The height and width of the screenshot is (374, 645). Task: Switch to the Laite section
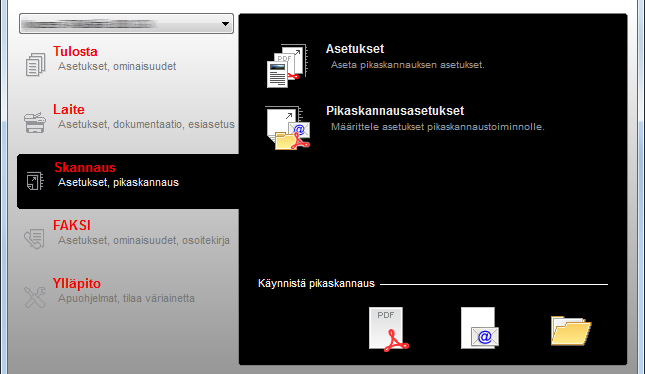tap(69, 109)
